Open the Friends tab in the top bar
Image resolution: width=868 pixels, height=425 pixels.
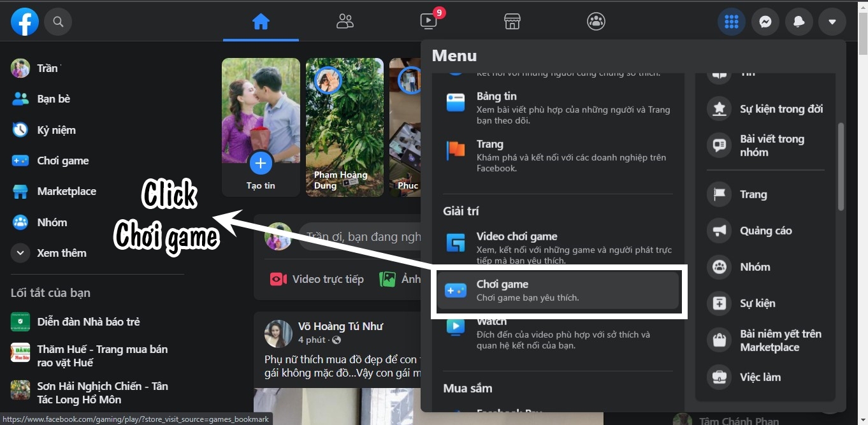(345, 22)
